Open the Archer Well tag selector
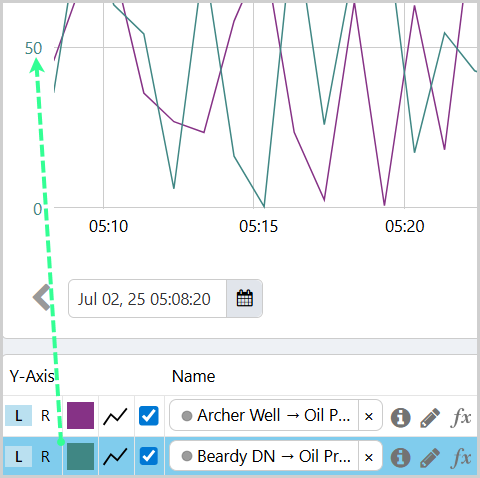 (x=264, y=415)
